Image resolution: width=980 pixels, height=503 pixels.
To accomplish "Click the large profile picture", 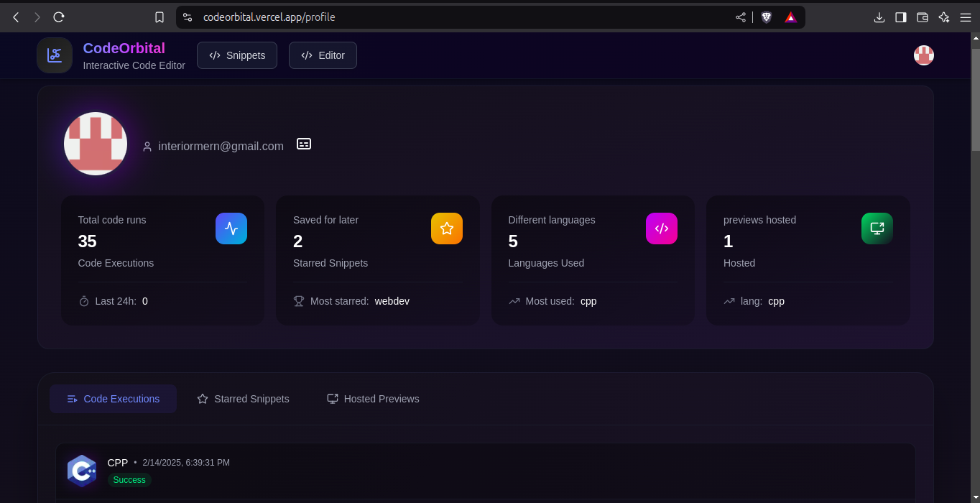I will [96, 144].
